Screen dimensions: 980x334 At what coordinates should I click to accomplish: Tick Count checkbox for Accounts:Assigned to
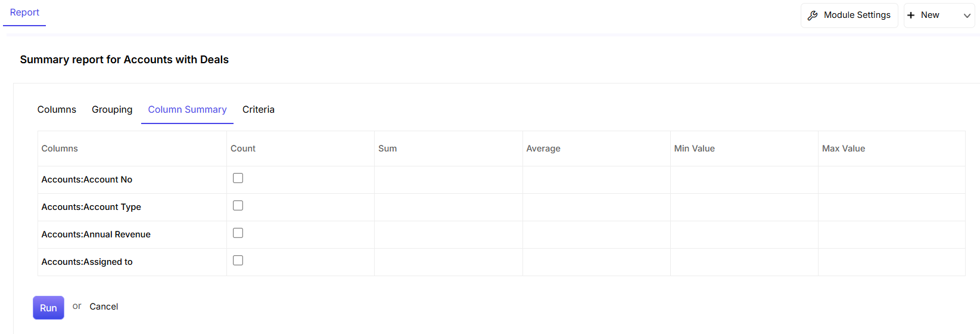238,260
